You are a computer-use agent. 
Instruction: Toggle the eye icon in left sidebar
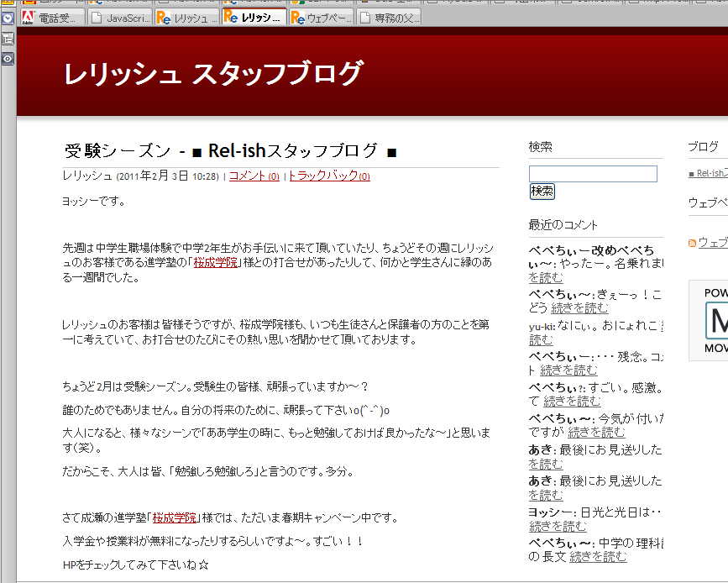(8, 59)
